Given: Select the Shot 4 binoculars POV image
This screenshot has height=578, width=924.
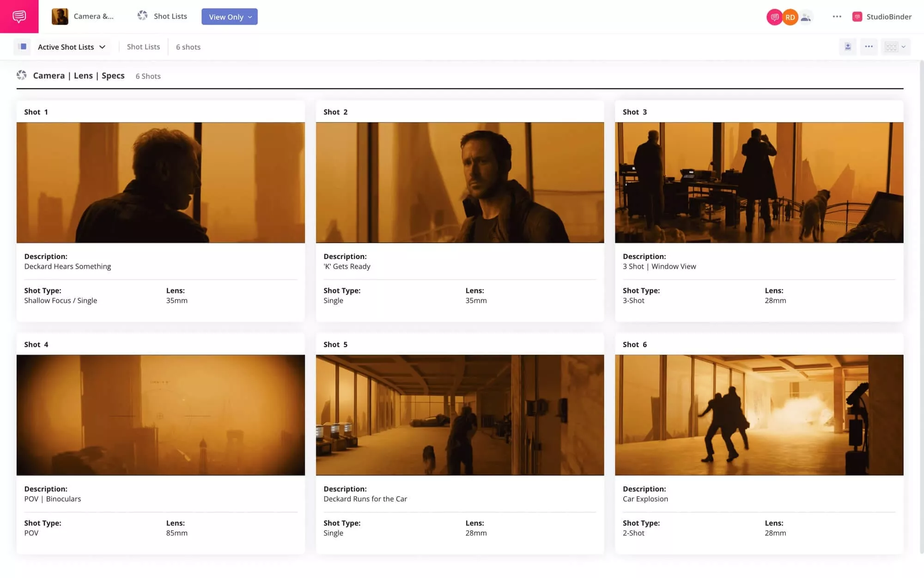Looking at the screenshot, I should point(160,415).
